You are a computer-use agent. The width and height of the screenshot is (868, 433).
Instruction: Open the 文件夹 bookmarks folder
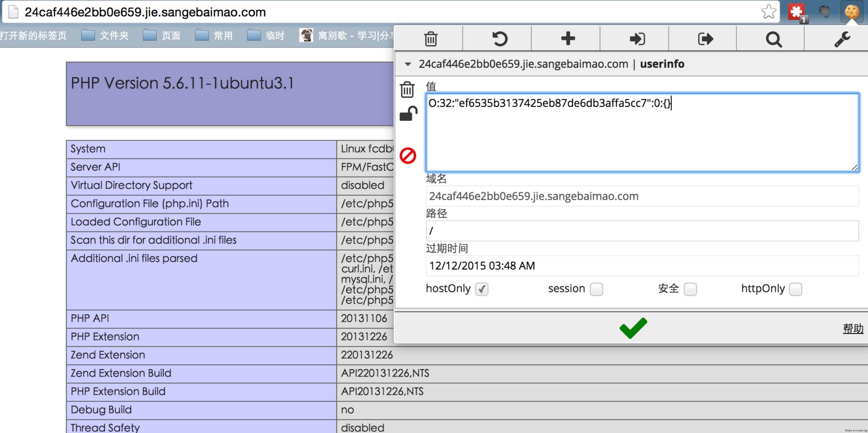105,35
